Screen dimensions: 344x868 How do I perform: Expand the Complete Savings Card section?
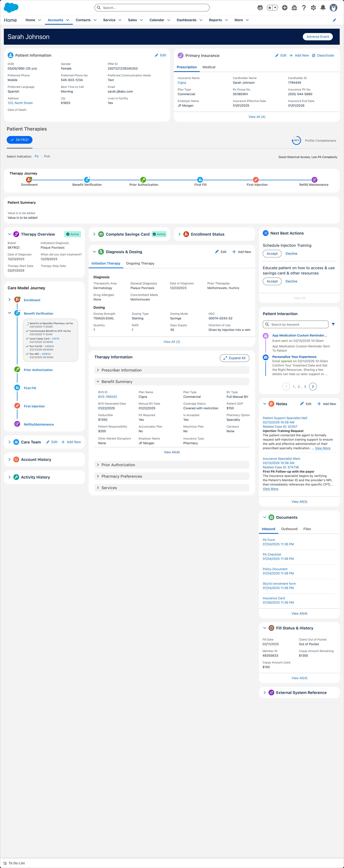[94, 234]
